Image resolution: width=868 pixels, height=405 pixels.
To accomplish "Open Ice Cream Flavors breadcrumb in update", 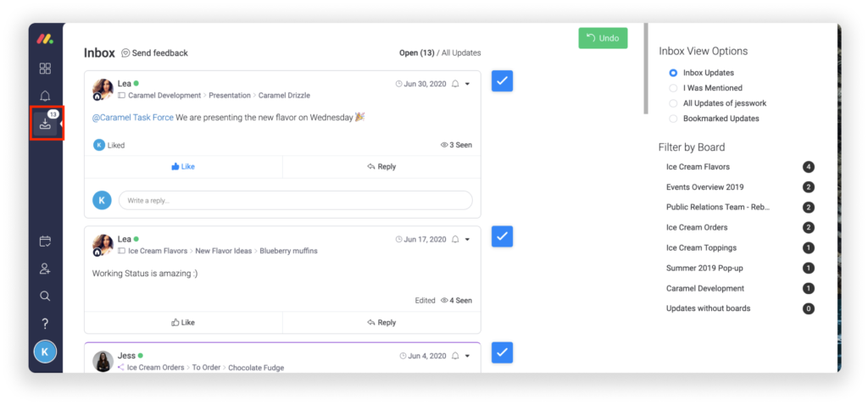I will click(158, 251).
